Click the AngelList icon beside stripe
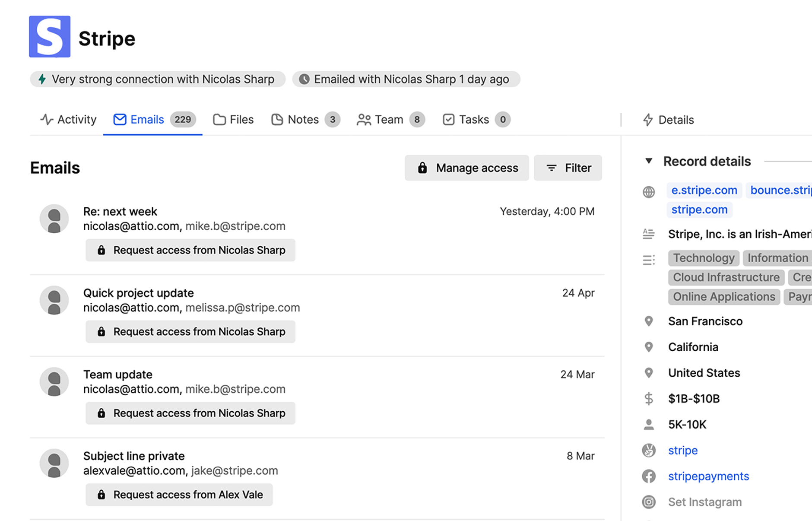812x521 pixels. (x=649, y=450)
